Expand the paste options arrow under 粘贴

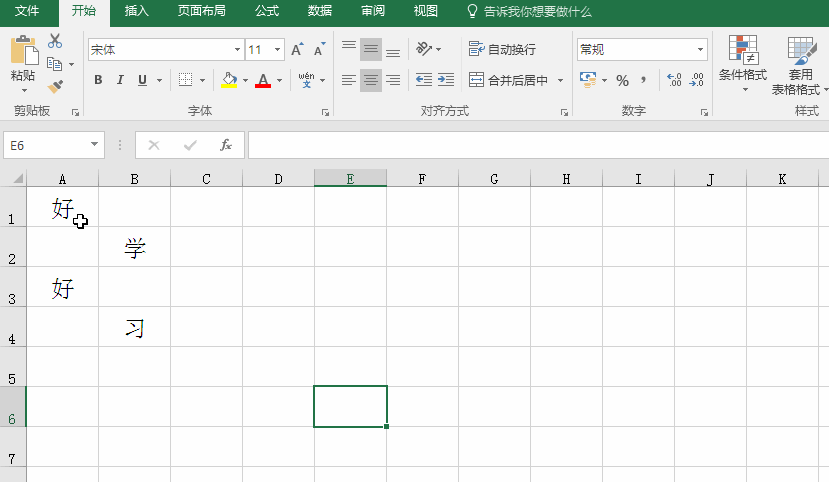tap(24, 90)
